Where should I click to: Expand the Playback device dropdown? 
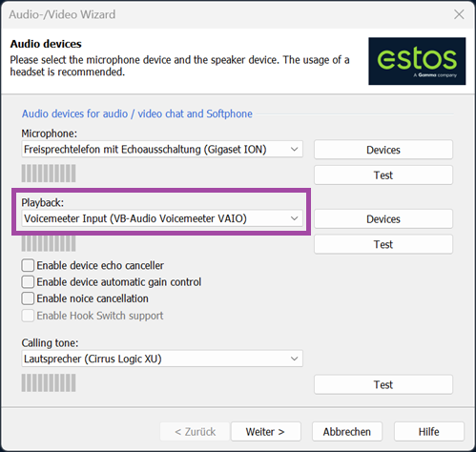click(x=162, y=218)
